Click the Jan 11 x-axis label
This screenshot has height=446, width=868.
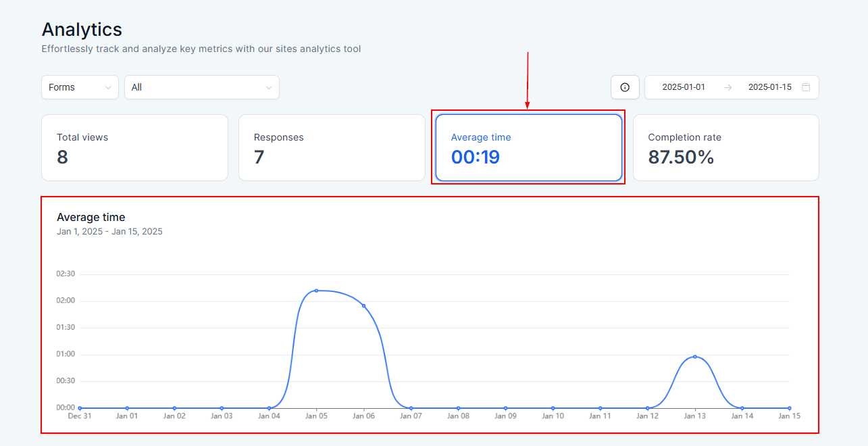point(600,416)
